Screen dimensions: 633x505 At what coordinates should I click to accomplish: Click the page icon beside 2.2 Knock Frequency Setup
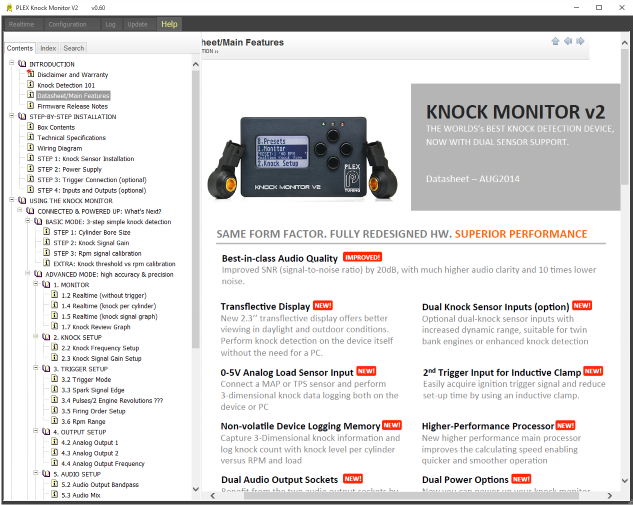54,347
